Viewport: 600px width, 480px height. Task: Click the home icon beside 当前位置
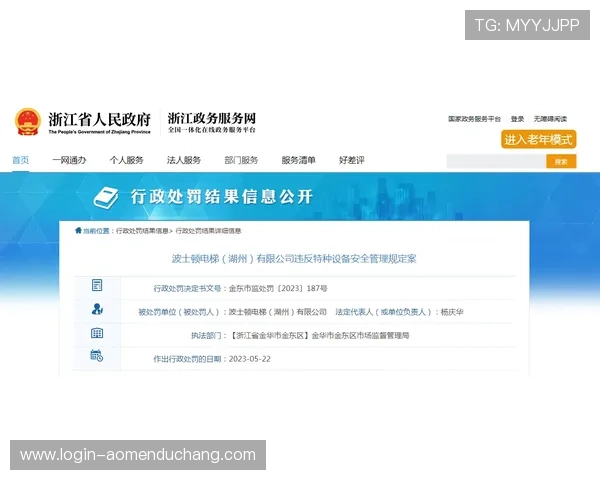(78, 230)
